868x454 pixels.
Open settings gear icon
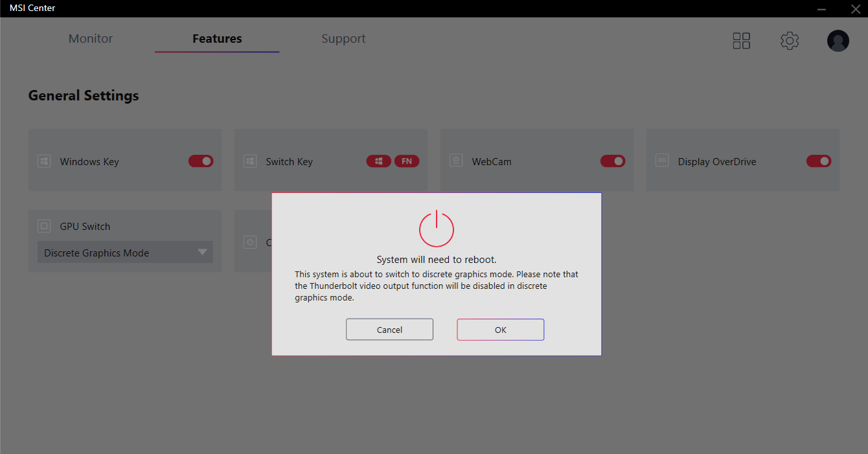[789, 41]
